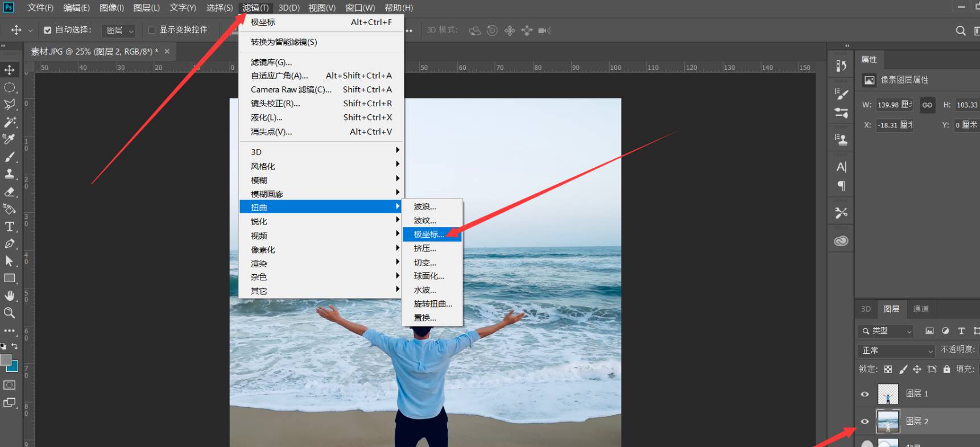Click the link width-height chain button
The height and width of the screenshot is (447, 980).
pyautogui.click(x=927, y=105)
